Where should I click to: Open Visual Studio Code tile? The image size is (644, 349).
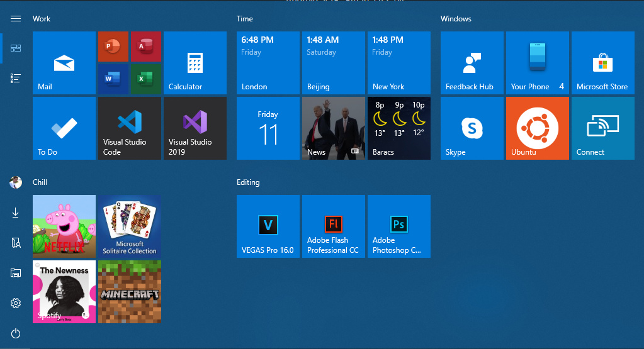point(130,128)
